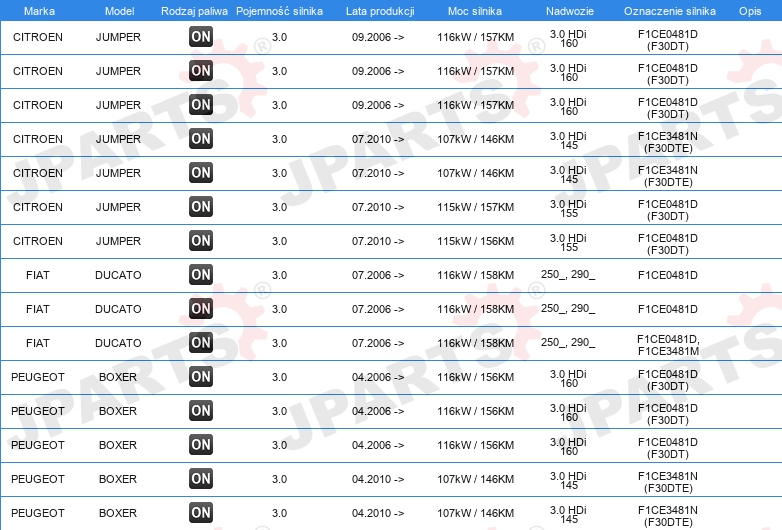Click the Lata produkcji column header
782x530 pixels.
pos(380,11)
